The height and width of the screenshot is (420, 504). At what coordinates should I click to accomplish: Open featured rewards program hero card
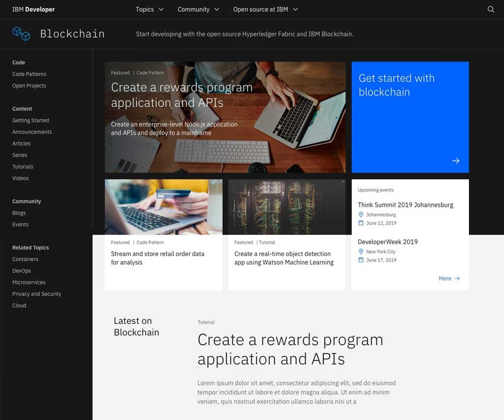[x=225, y=117]
